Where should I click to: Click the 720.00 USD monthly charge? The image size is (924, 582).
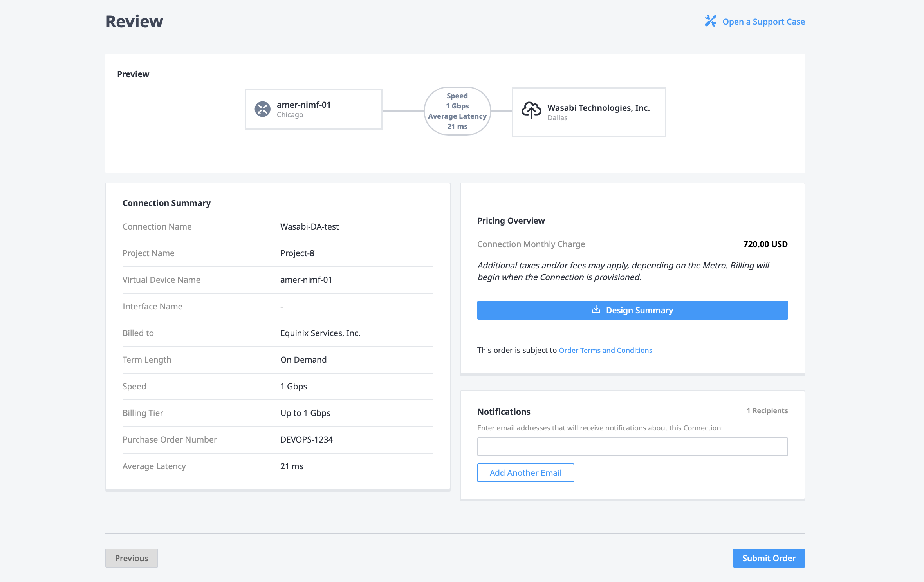coord(765,244)
